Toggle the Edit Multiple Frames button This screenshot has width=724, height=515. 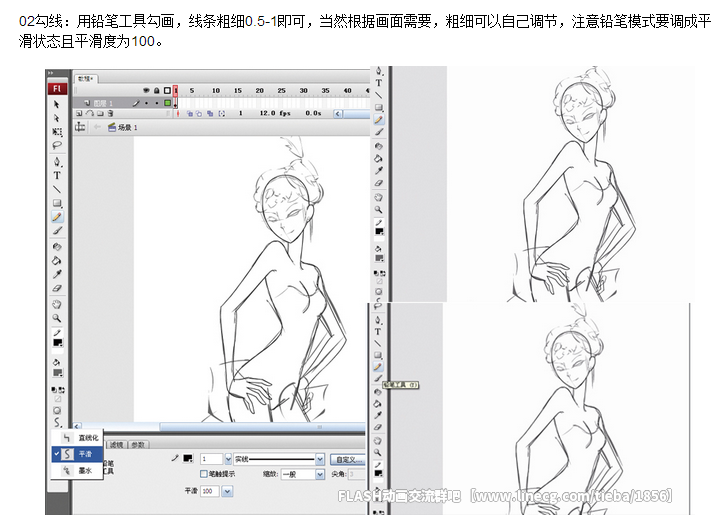point(210,113)
